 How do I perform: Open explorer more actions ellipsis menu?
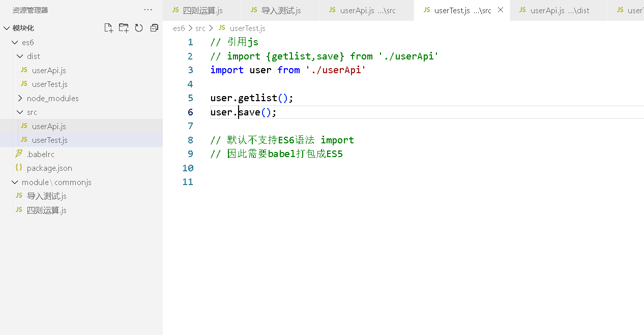click(148, 10)
